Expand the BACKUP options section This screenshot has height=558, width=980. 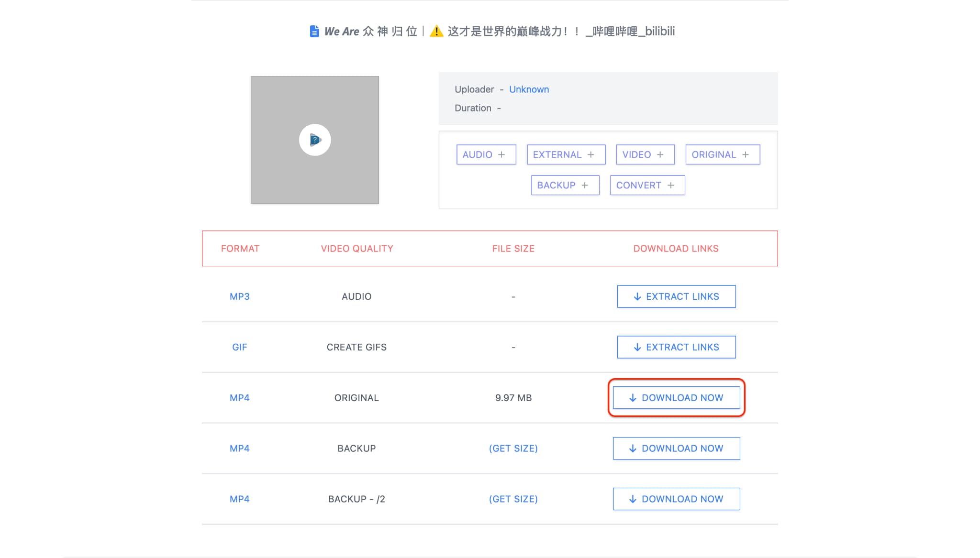click(565, 185)
